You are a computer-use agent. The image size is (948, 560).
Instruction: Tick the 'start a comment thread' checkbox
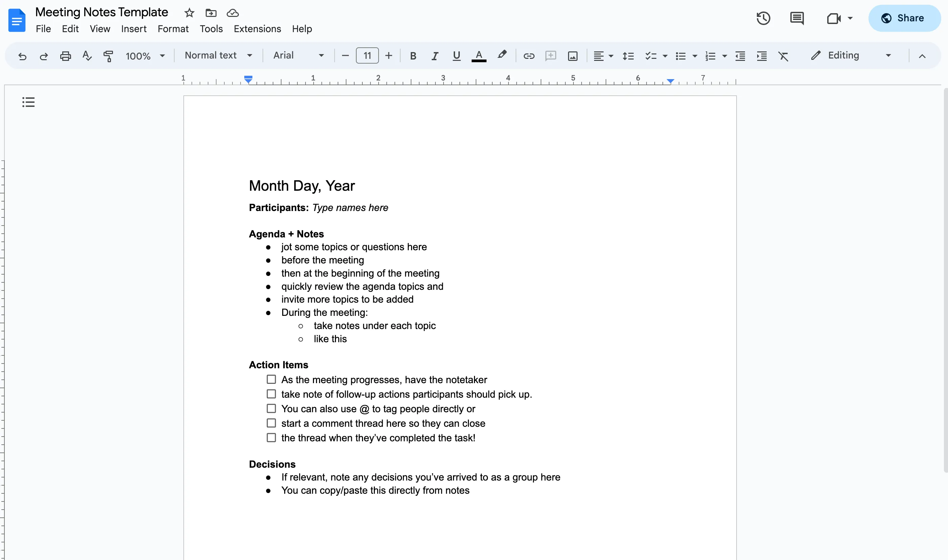point(271,423)
